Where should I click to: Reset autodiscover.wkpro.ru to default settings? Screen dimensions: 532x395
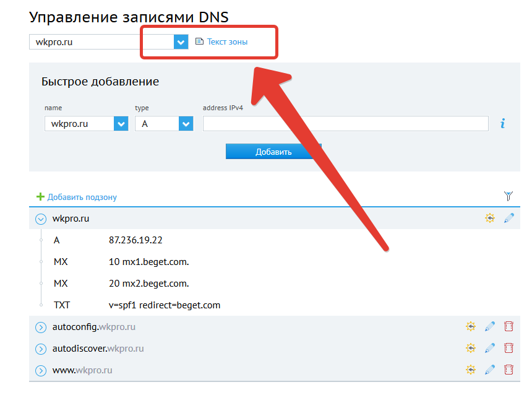click(x=471, y=348)
